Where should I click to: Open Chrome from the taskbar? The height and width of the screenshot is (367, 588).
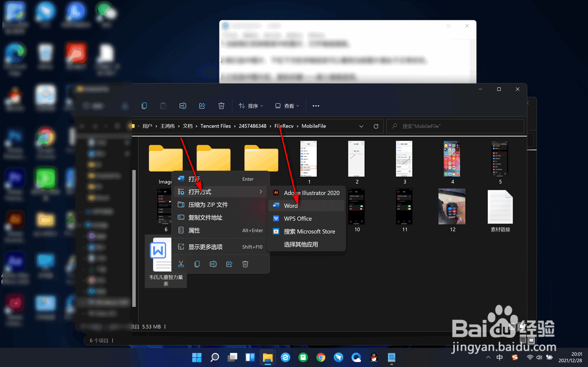321,357
